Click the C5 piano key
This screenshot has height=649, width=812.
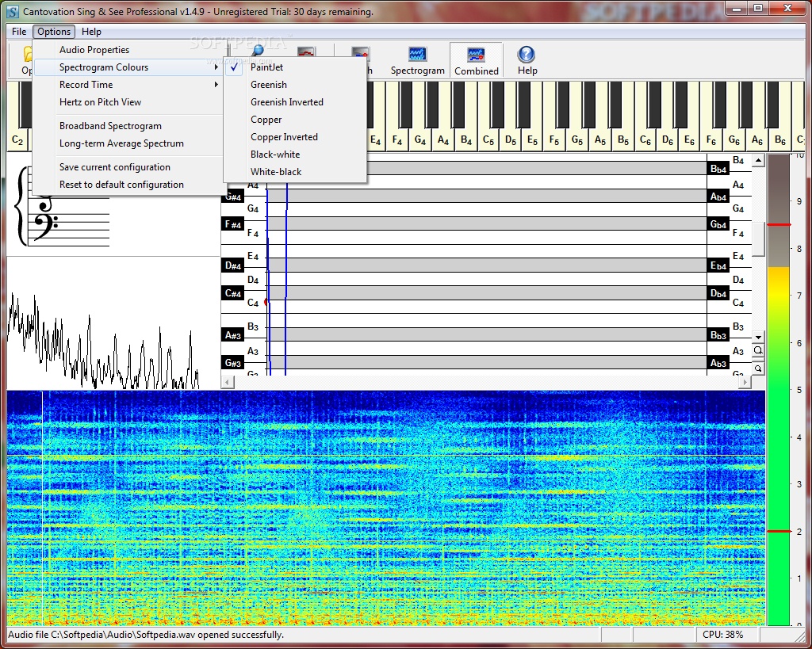488,139
